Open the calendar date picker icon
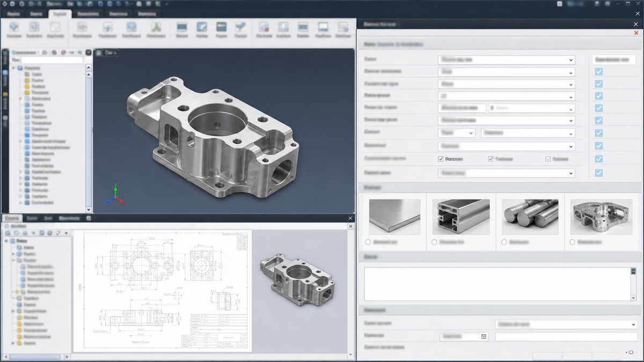This screenshot has width=644, height=362. [x=484, y=336]
